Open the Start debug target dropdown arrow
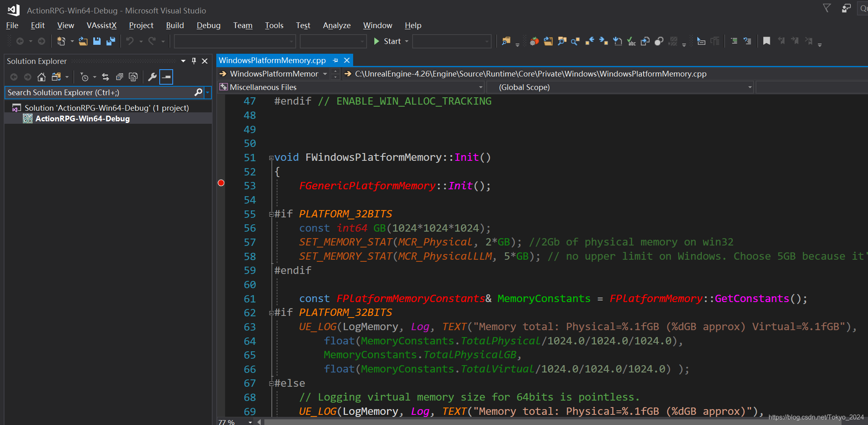This screenshot has width=868, height=425. pos(407,41)
